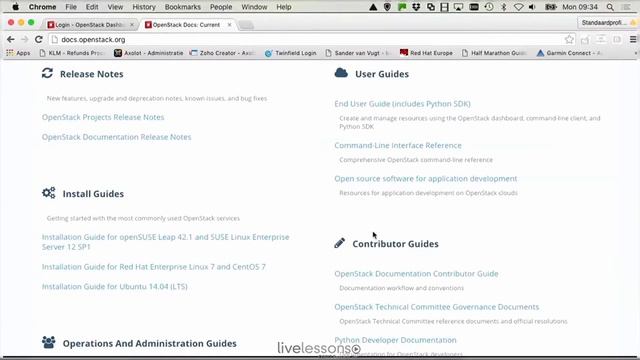Open Technical Committee Governance Documents link
Viewport: 640px width, 360px height.
tap(437, 307)
